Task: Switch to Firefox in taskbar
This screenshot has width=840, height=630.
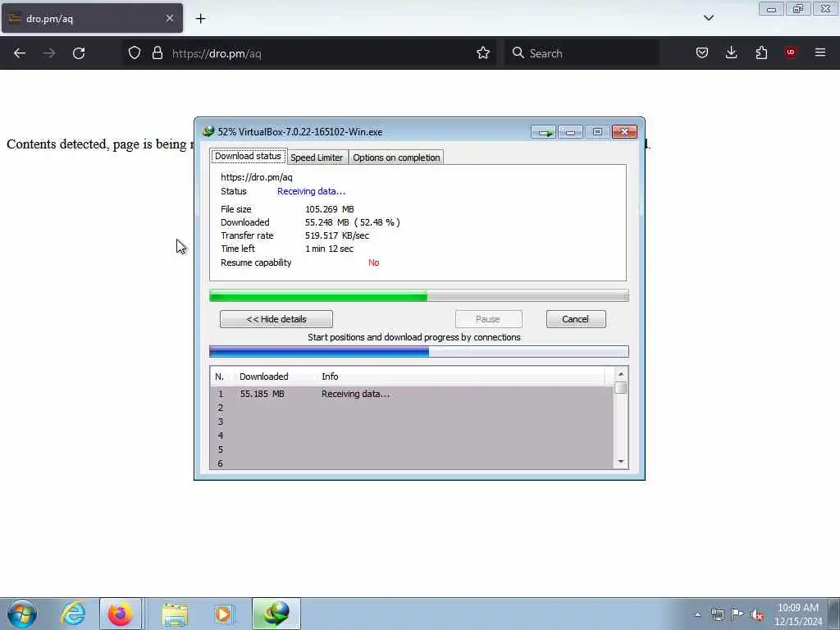Action: tap(121, 614)
